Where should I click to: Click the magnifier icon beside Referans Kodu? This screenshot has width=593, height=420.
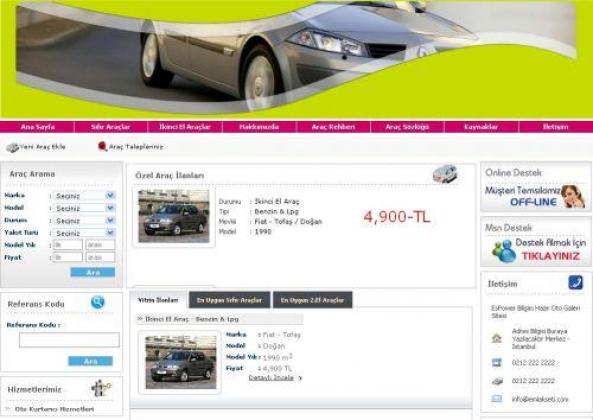click(x=98, y=302)
